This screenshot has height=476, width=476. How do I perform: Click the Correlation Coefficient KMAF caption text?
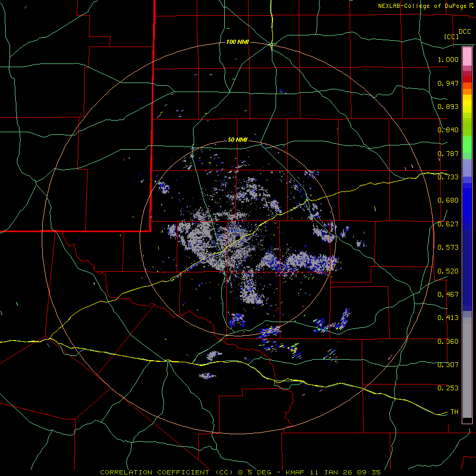(240, 472)
